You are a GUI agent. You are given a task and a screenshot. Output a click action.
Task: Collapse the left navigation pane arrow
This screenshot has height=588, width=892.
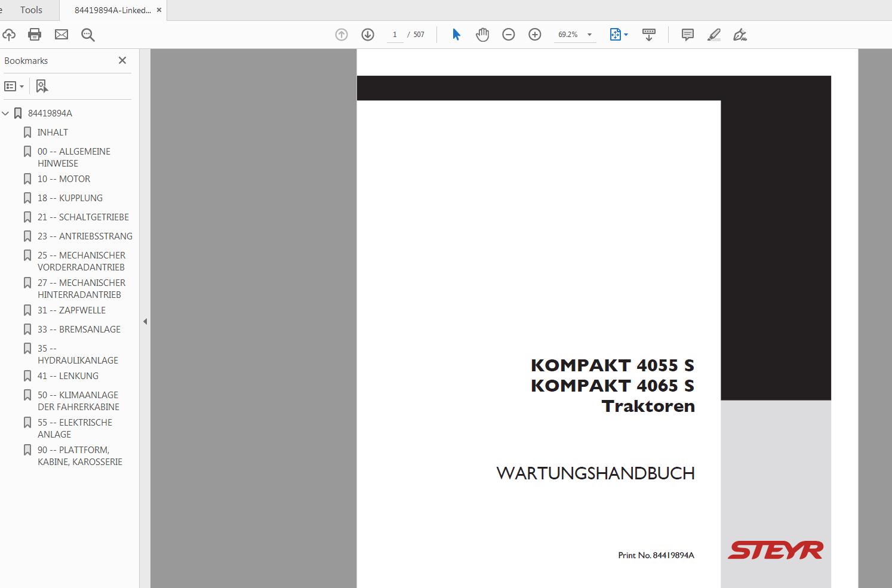pos(145,321)
